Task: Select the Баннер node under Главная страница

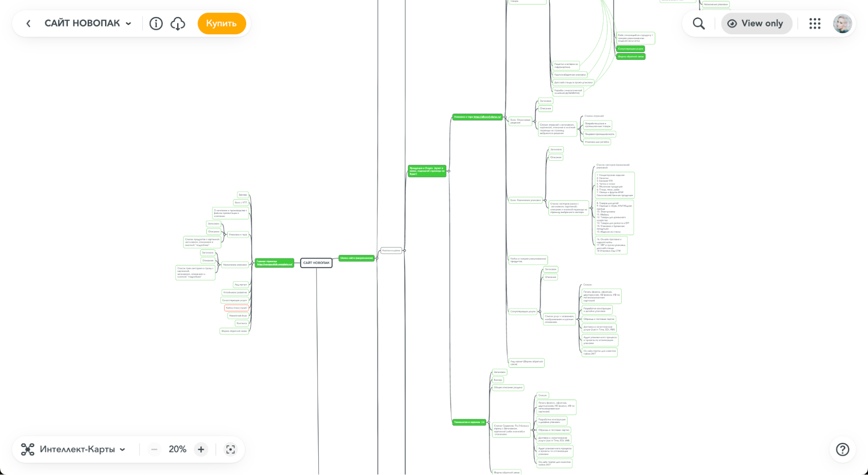Action: click(x=243, y=195)
